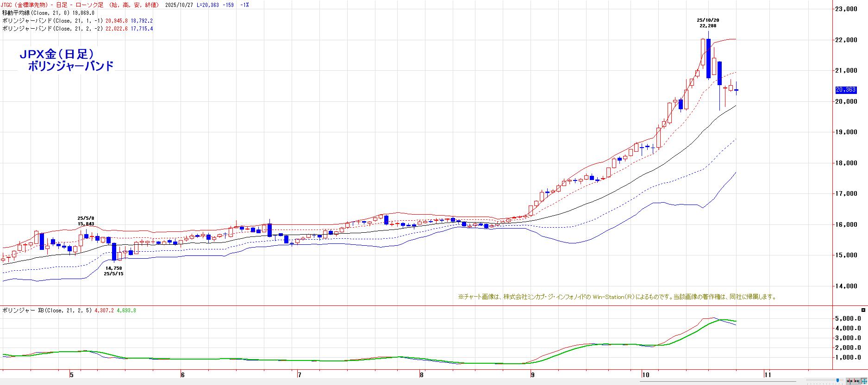
Task: Click the 15,843 peak price label
Action: [86, 224]
